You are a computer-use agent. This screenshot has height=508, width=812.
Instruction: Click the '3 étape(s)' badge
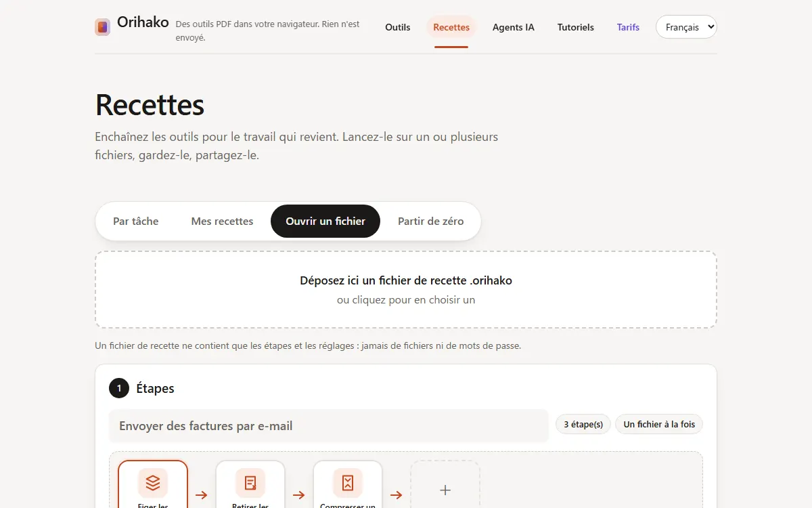(583, 424)
